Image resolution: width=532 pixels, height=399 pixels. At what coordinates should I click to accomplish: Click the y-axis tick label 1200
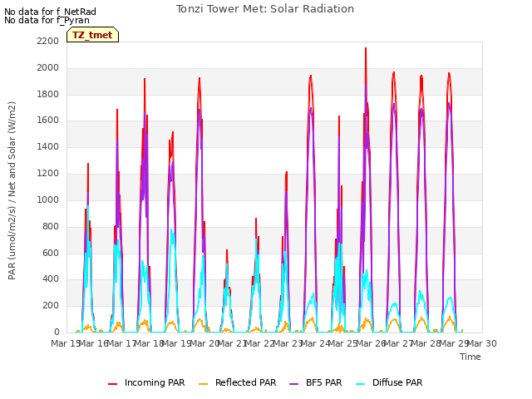coord(48,173)
